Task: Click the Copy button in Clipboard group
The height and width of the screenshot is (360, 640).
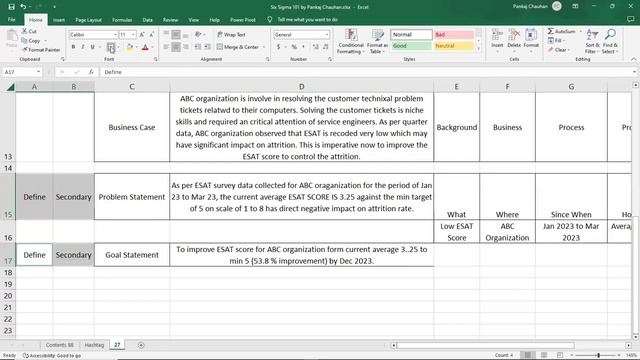Action: [31, 40]
